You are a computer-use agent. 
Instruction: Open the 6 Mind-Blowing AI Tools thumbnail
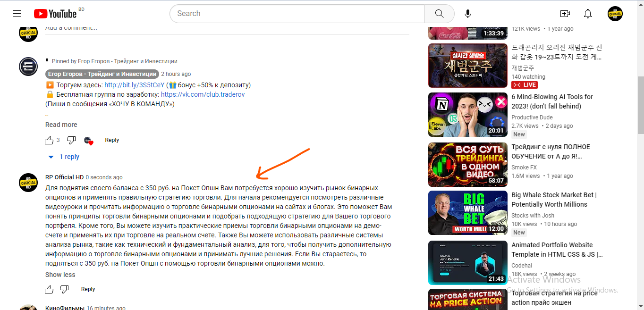[468, 115]
